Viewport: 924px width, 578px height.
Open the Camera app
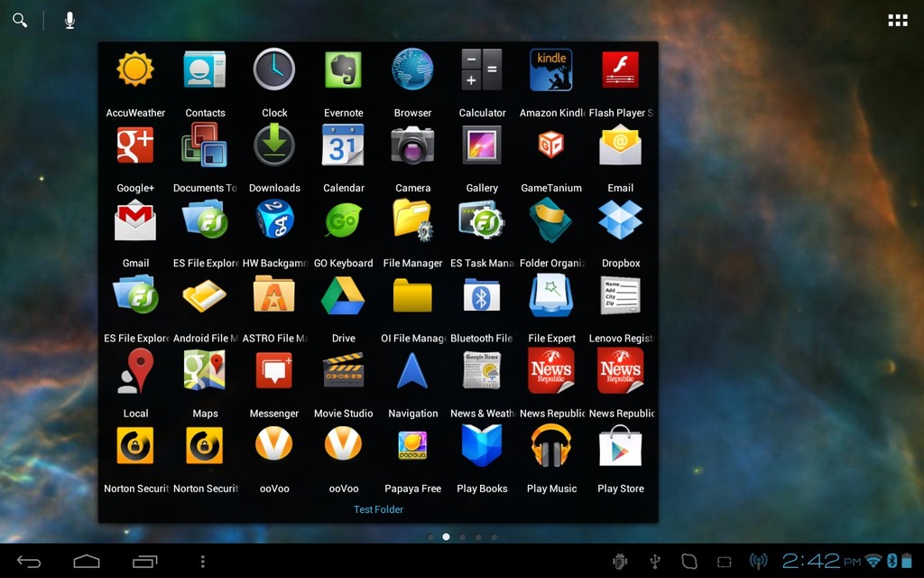point(412,145)
